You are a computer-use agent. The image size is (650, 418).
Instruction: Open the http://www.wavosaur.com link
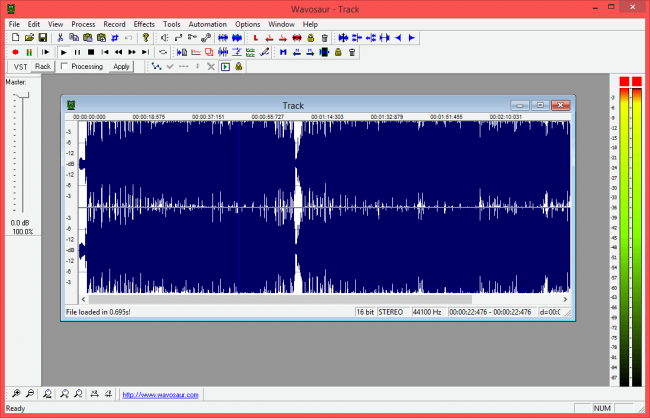(x=160, y=395)
